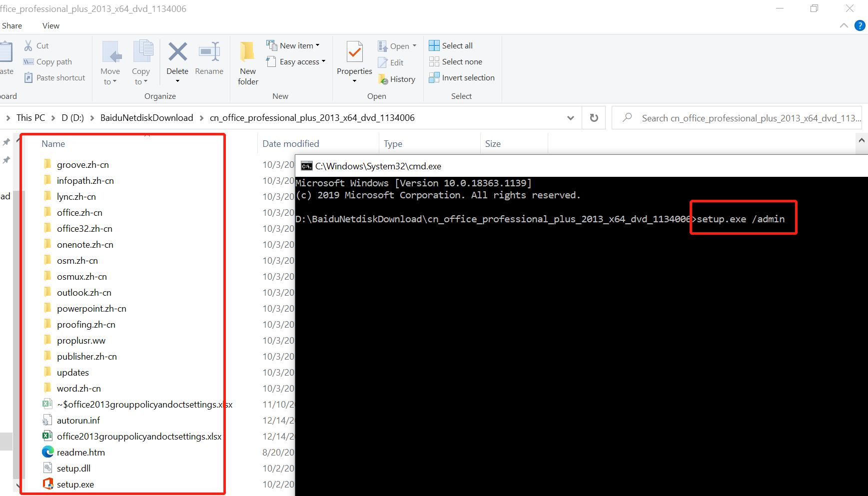Select the office.zh-cn folder
868x496 pixels.
[x=79, y=213]
